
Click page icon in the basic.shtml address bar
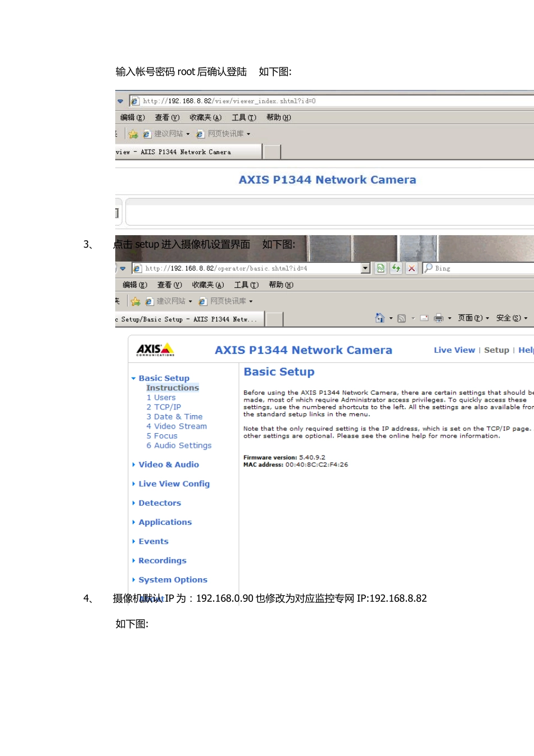tap(137, 268)
